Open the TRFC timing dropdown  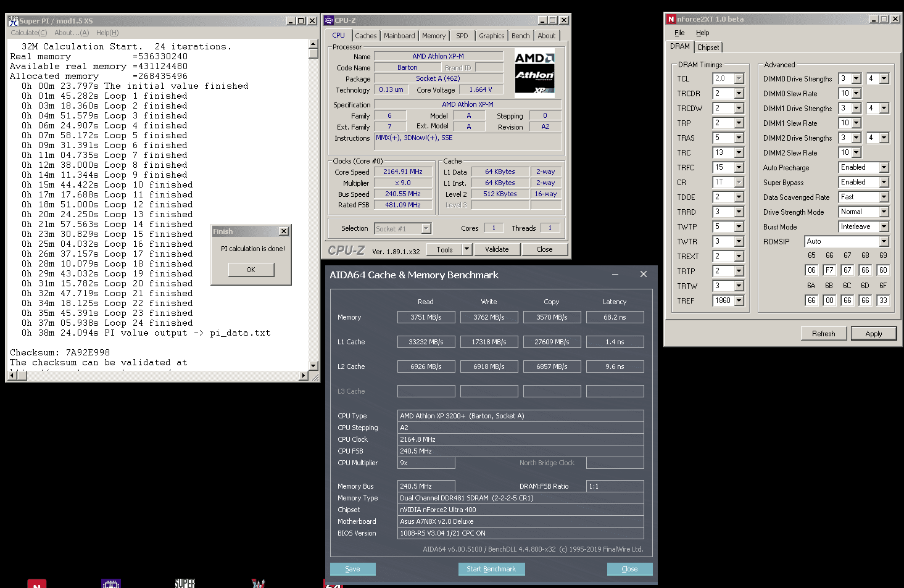pyautogui.click(x=739, y=167)
